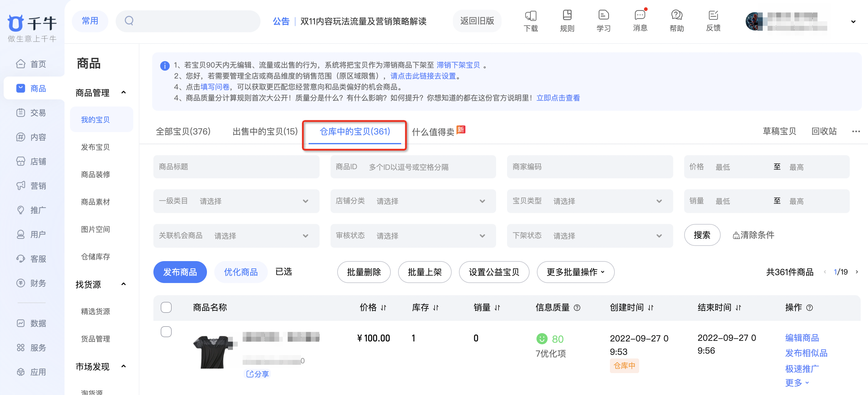This screenshot has width=868, height=395.
Task: Expand 更多 actions for the product
Action: coord(797,383)
